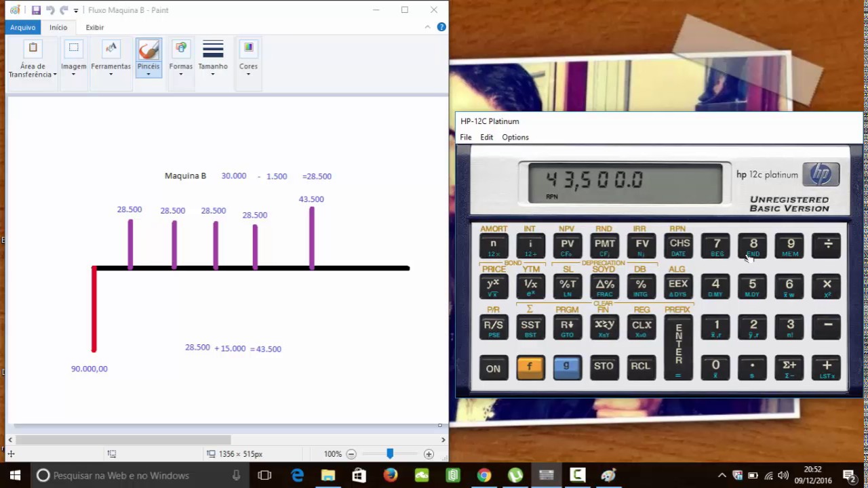Click the minus key on the calculator
The height and width of the screenshot is (488, 868).
pyautogui.click(x=827, y=328)
